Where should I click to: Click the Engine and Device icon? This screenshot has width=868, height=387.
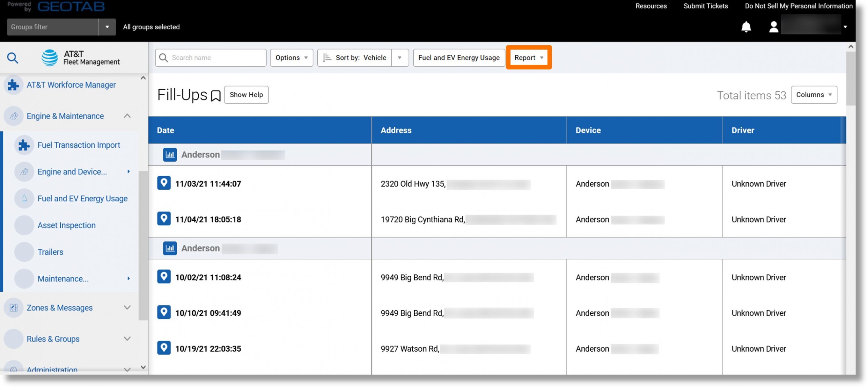click(x=24, y=172)
